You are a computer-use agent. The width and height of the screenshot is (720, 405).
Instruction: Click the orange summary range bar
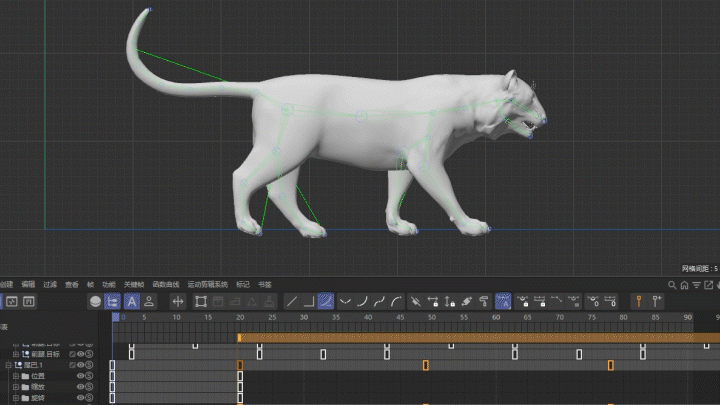pyautogui.click(x=478, y=338)
